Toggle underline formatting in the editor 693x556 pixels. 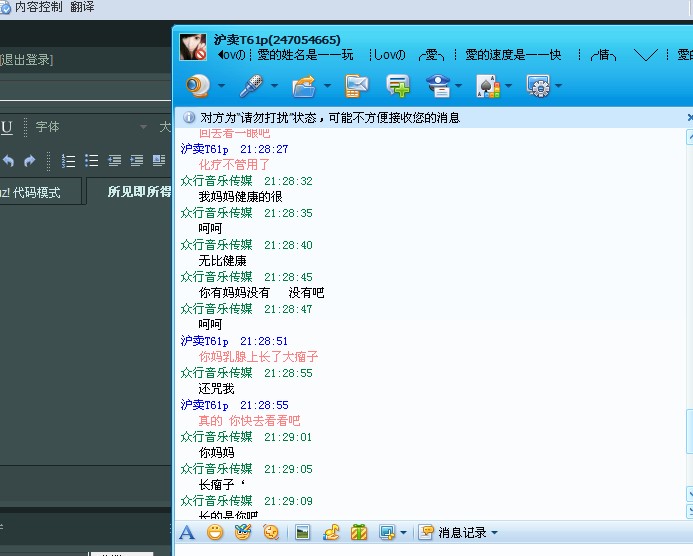click(x=7, y=127)
